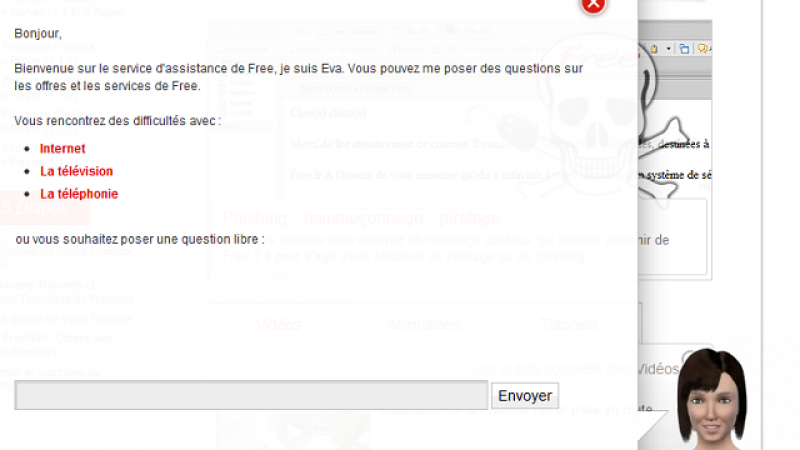Open the La téléphonie help topic
This screenshot has width=800, height=450.
[x=79, y=194]
